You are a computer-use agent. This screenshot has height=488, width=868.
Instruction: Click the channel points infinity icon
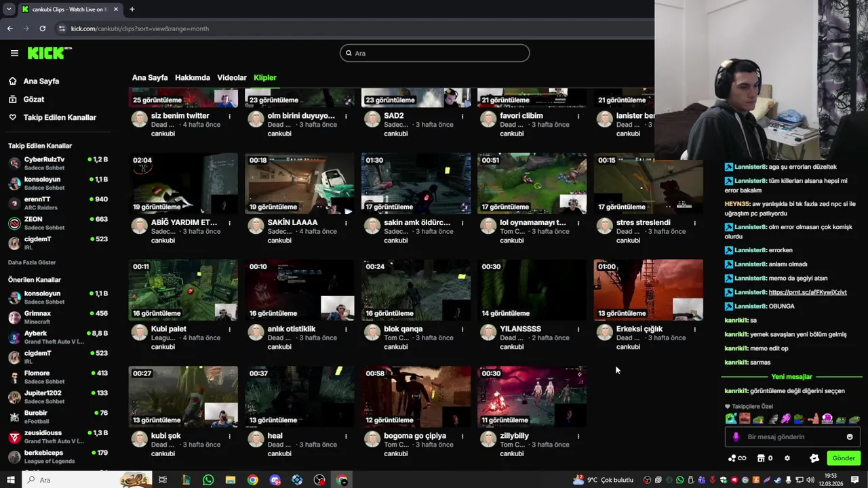tap(737, 458)
